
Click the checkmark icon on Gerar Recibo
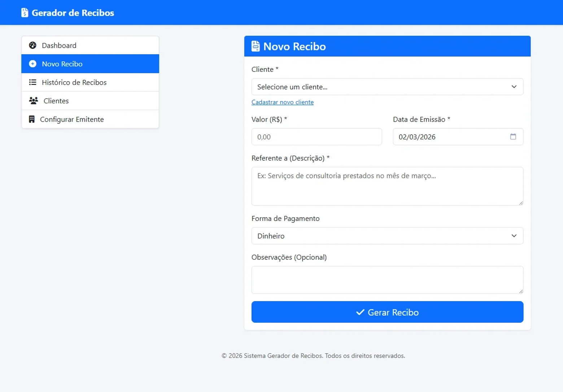click(360, 312)
